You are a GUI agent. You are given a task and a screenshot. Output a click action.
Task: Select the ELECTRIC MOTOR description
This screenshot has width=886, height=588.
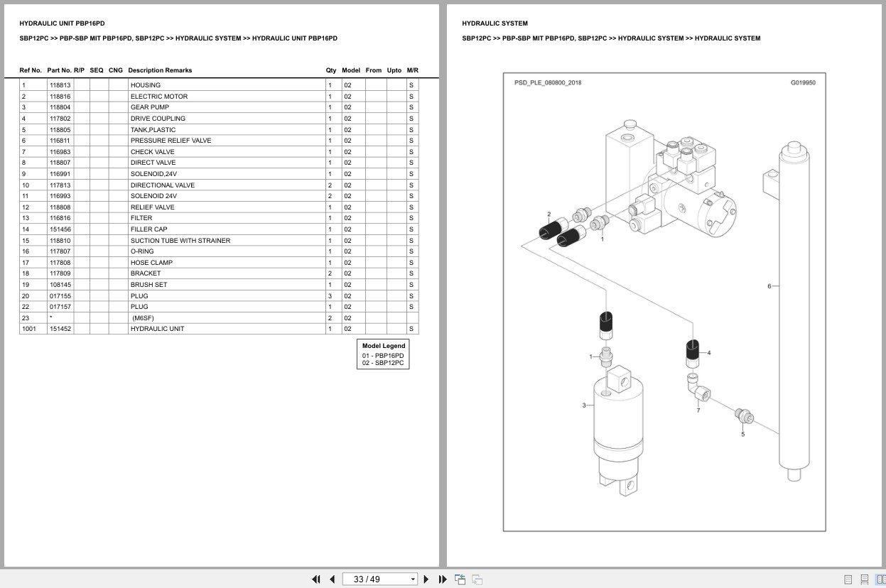click(158, 97)
